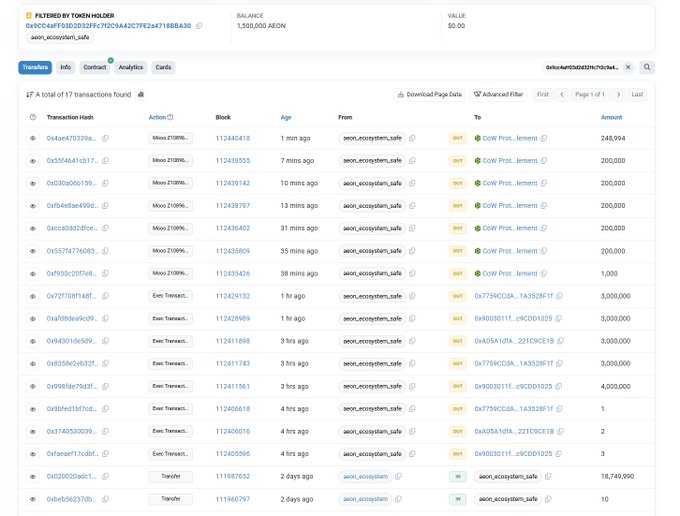Open the Contract tab
The image size is (680, 516).
point(95,67)
